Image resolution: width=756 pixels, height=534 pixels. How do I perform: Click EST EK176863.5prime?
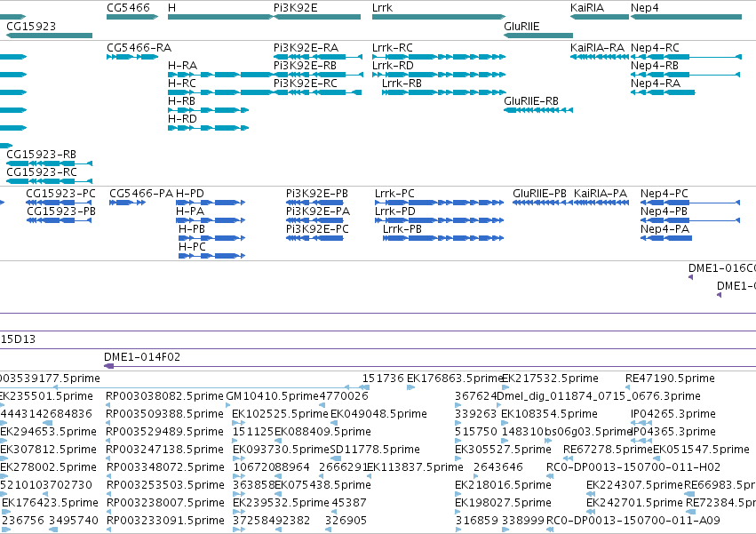tap(410, 387)
